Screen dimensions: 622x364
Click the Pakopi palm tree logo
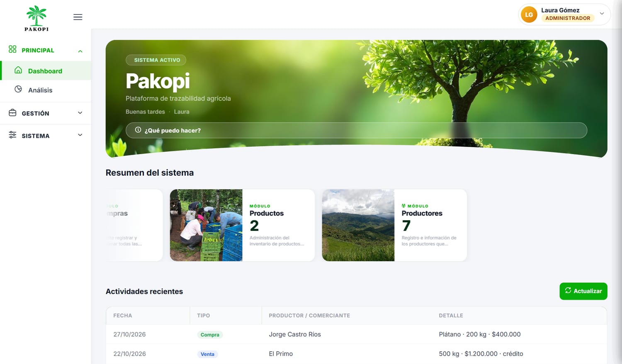point(36,18)
